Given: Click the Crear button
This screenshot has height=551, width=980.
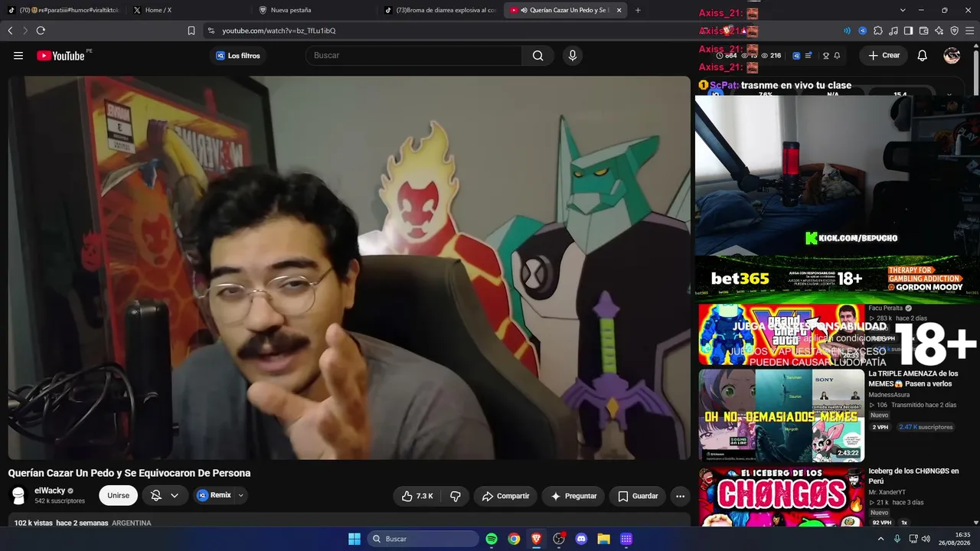Looking at the screenshot, I should coord(884,55).
